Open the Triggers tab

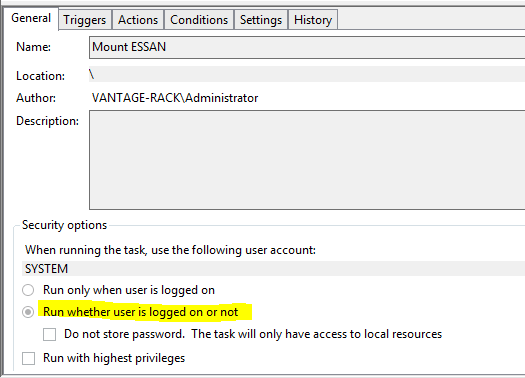(x=85, y=20)
